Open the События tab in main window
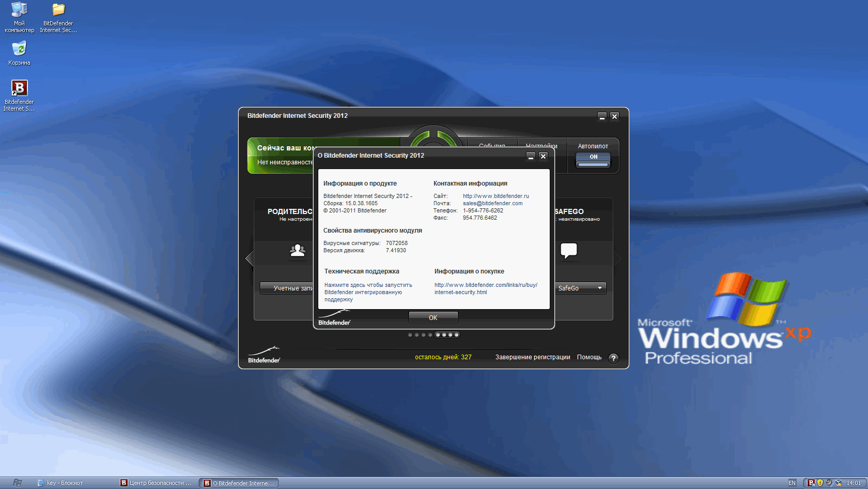 click(x=492, y=146)
